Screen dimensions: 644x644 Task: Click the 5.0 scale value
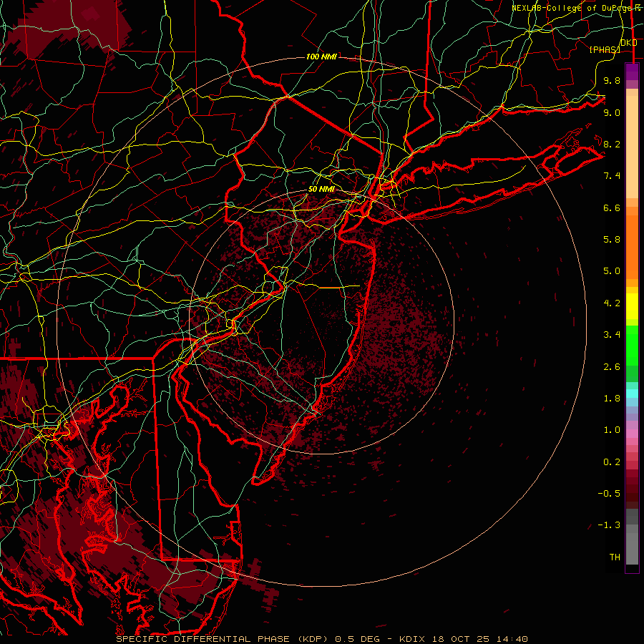612,271
